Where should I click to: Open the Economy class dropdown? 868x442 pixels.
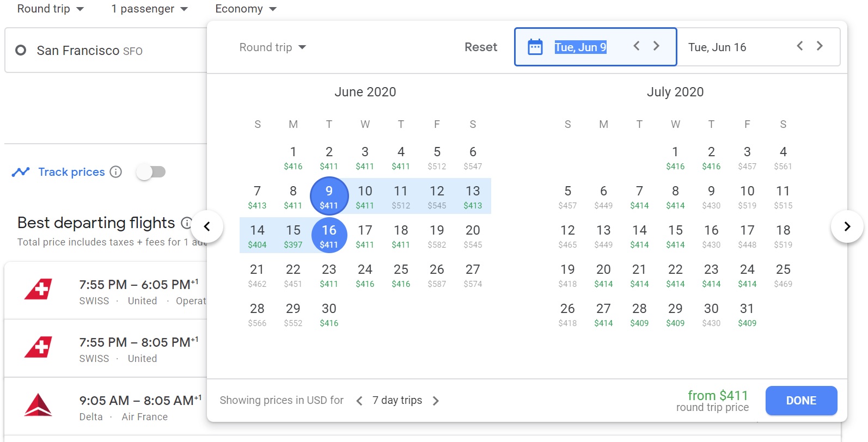(246, 9)
